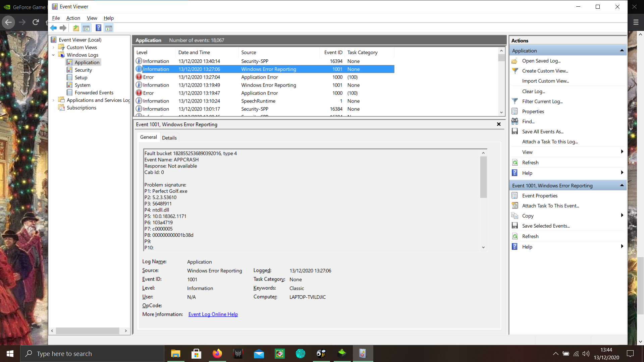Expand Applications and Services Logs node
Screen dimensions: 644x362
tap(53, 100)
